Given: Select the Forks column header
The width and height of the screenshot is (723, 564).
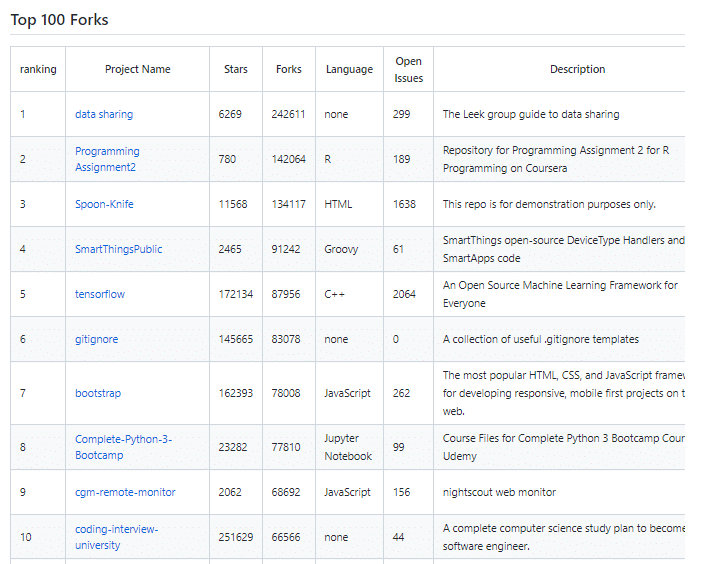Looking at the screenshot, I should point(289,69).
